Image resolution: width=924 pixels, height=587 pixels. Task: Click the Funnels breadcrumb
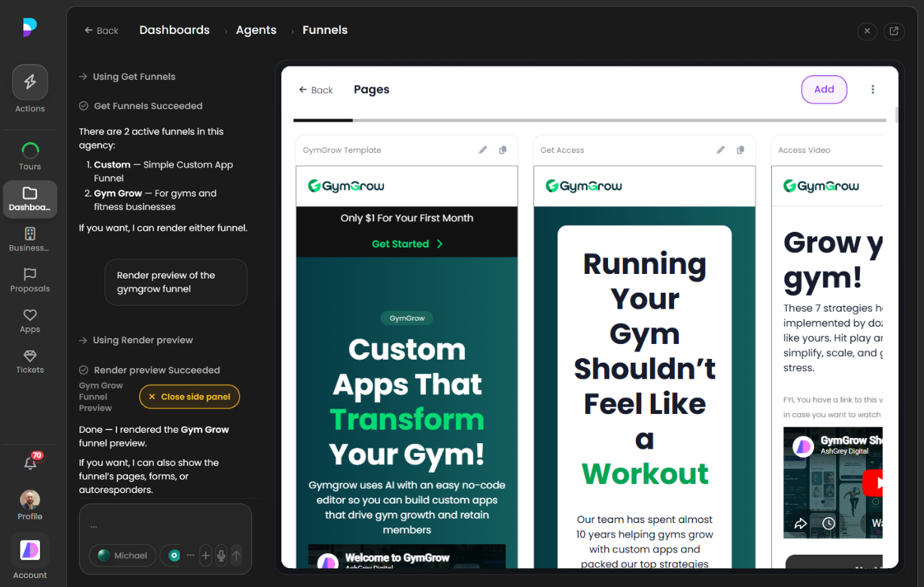[325, 30]
